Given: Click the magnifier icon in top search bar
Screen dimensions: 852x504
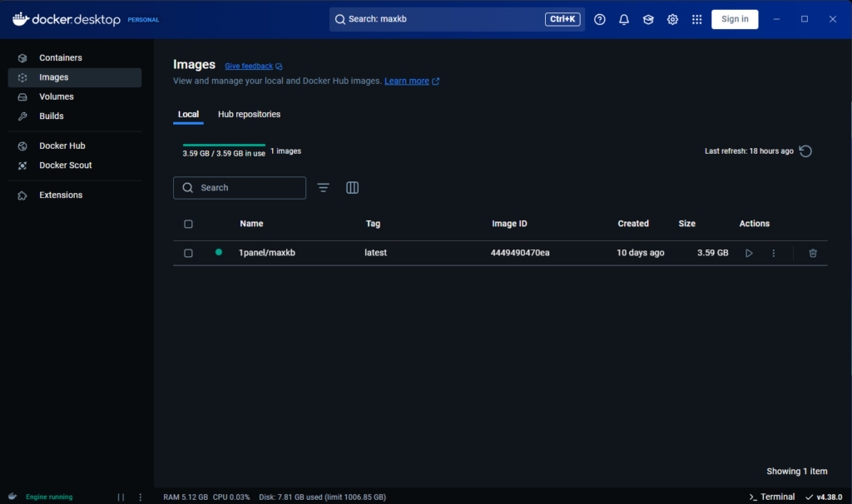Looking at the screenshot, I should pyautogui.click(x=340, y=20).
